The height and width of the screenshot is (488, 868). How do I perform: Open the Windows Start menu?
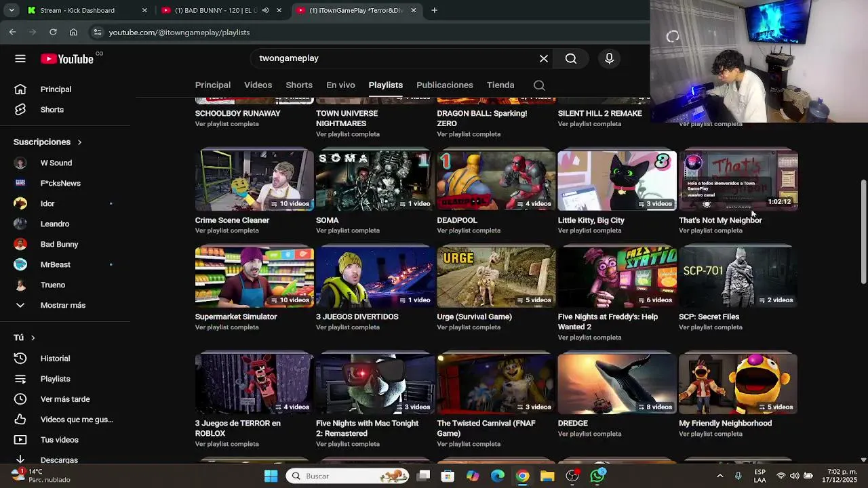tap(271, 476)
